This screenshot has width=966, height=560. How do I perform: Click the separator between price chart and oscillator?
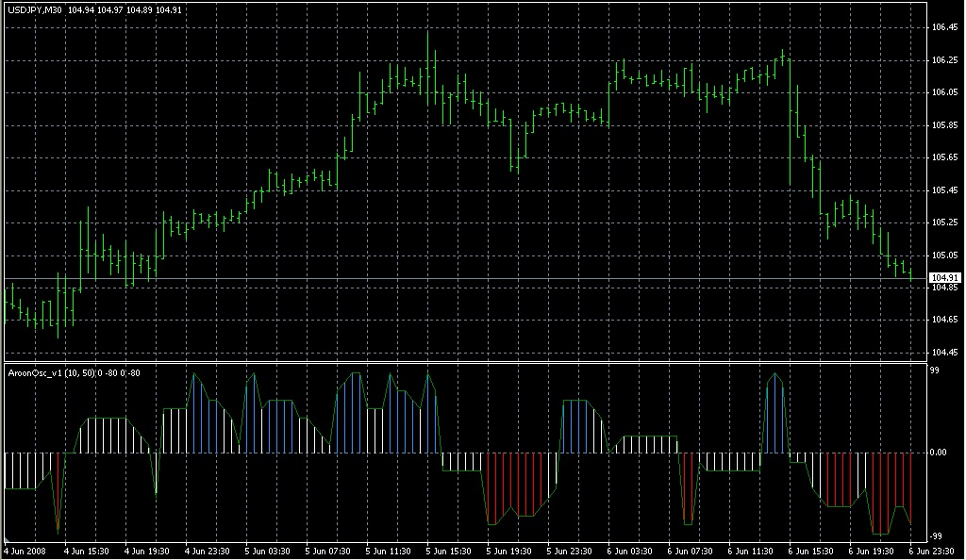[x=465, y=362]
